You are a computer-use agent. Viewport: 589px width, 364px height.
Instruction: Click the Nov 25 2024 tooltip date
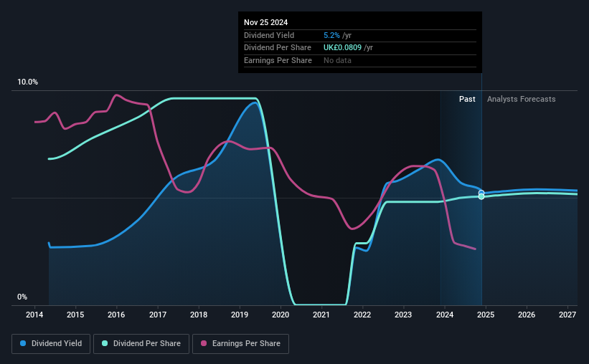(266, 22)
